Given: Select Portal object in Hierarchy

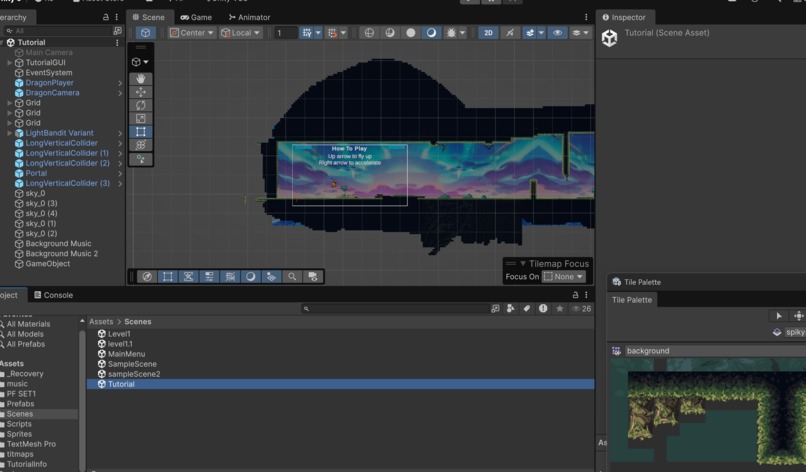Looking at the screenshot, I should [36, 173].
